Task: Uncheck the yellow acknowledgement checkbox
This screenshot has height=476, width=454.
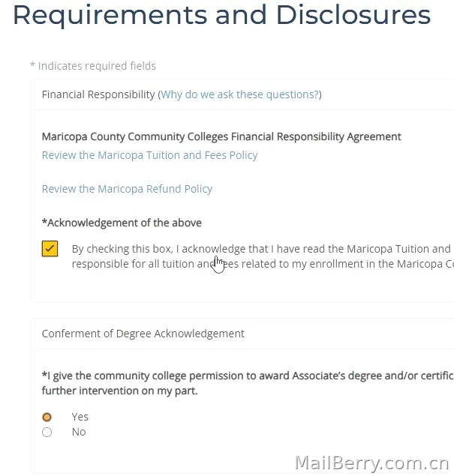Action: pyautogui.click(x=50, y=249)
